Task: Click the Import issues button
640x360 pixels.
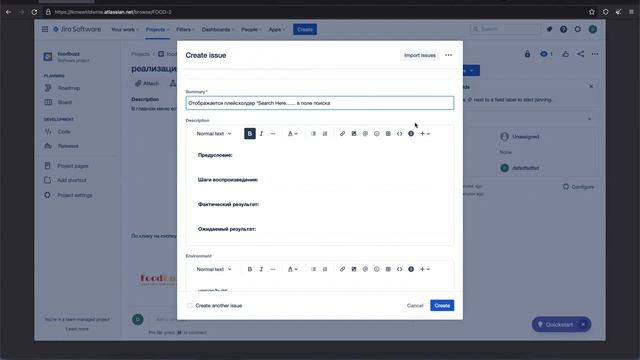Action: click(420, 55)
